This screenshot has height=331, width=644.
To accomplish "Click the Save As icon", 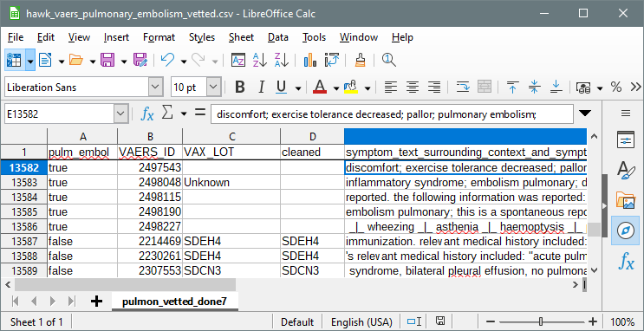I will tap(141, 61).
